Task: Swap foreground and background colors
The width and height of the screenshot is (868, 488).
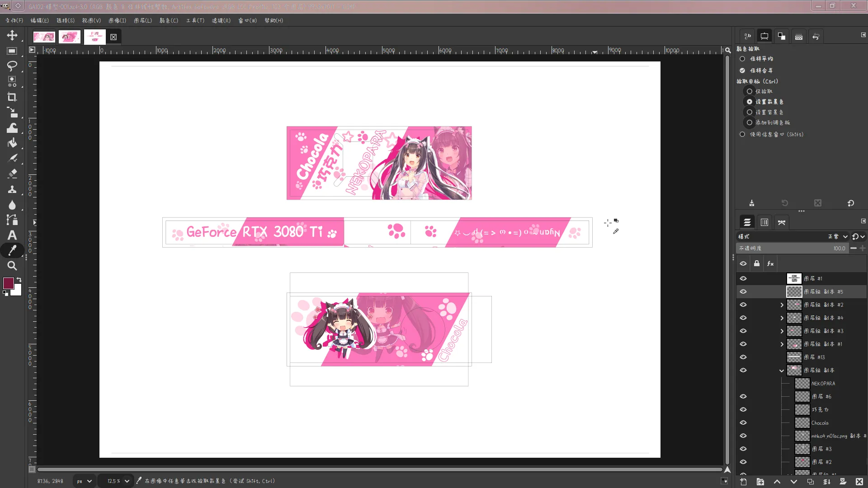Action: tap(19, 280)
